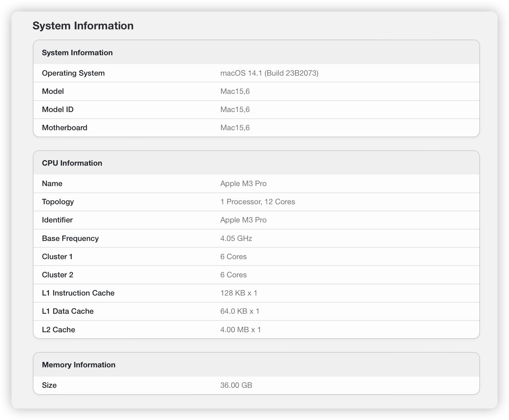Click the 'L2 Cache' label
This screenshot has width=509, height=420.
pos(58,330)
